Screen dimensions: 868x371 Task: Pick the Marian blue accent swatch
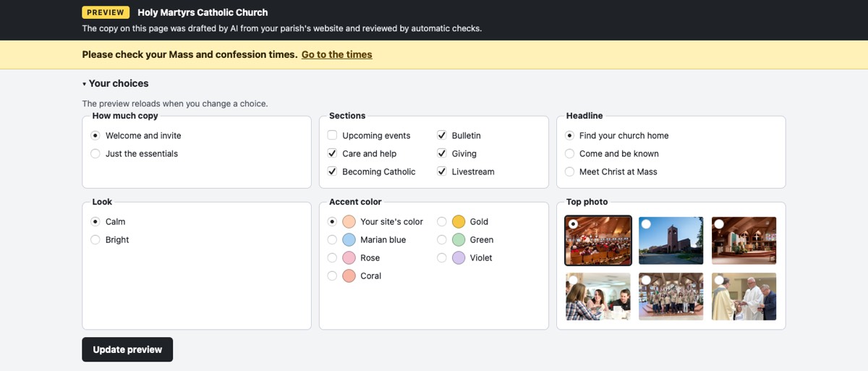tap(349, 239)
